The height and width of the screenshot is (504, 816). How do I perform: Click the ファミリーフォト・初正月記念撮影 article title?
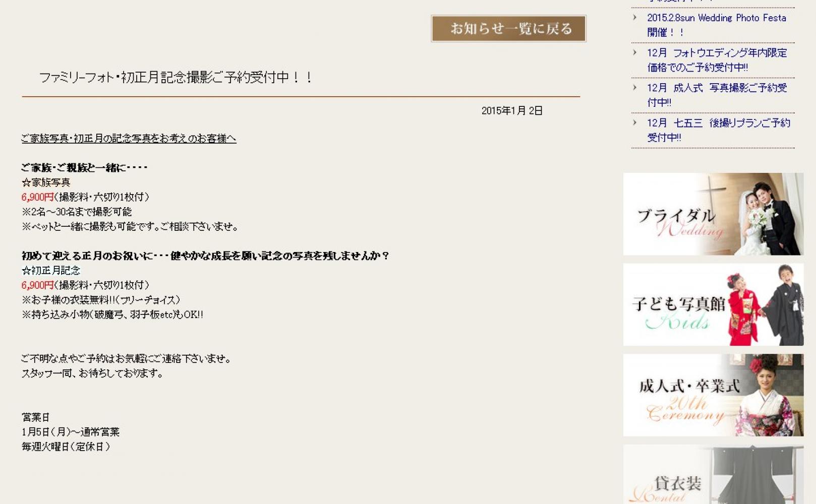pyautogui.click(x=176, y=78)
